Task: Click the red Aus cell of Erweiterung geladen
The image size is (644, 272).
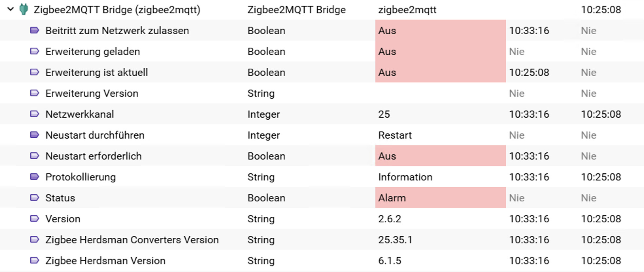Action: 440,51
